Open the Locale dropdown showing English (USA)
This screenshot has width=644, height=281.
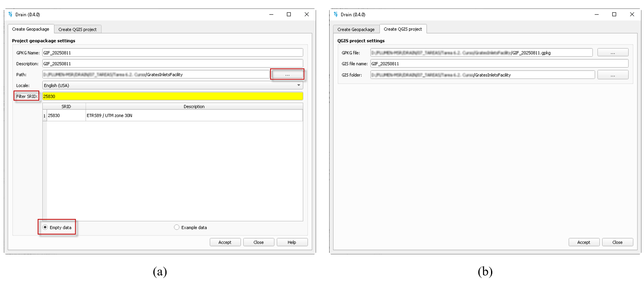pos(172,85)
